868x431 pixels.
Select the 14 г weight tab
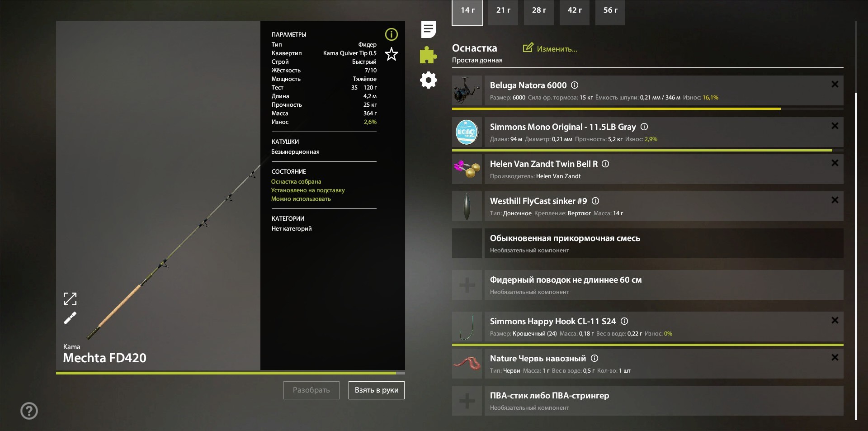click(x=467, y=12)
